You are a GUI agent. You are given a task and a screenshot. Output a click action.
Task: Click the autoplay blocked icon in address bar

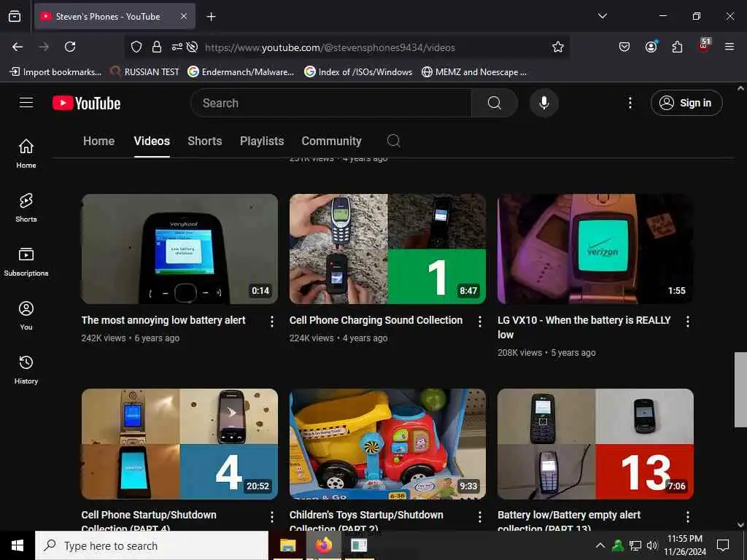[x=192, y=47]
